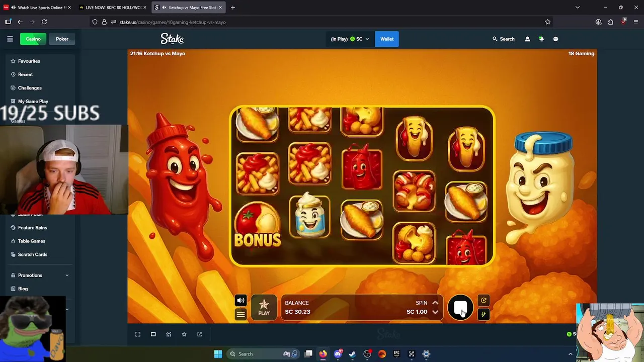
Task: Open a new browser tab
Action: [232, 8]
